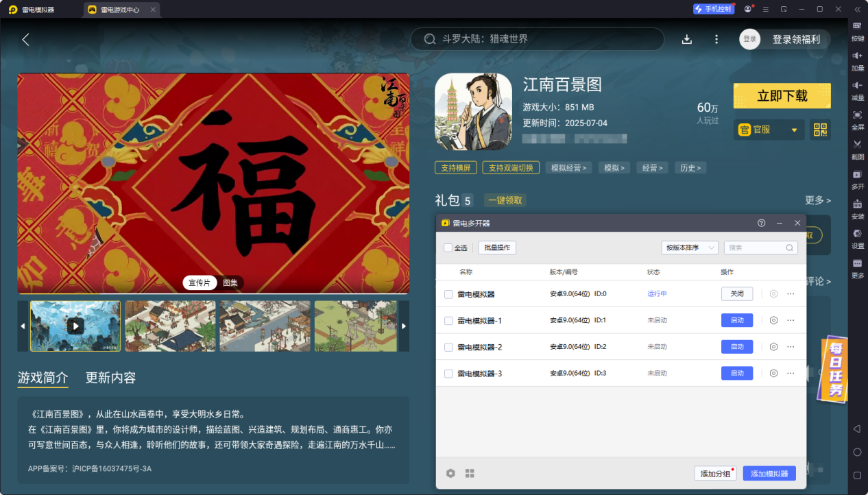Open the download manager icon
Image resolution: width=868 pixels, height=495 pixels.
687,40
